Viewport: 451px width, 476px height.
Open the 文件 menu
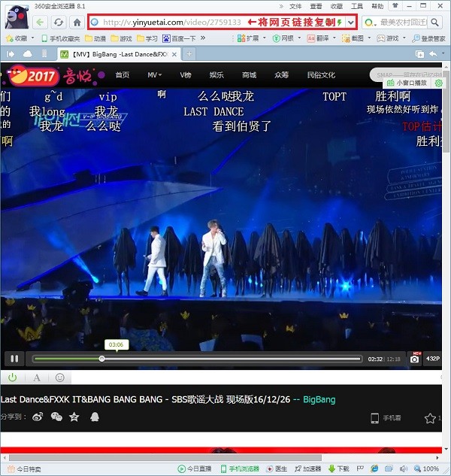295,6
